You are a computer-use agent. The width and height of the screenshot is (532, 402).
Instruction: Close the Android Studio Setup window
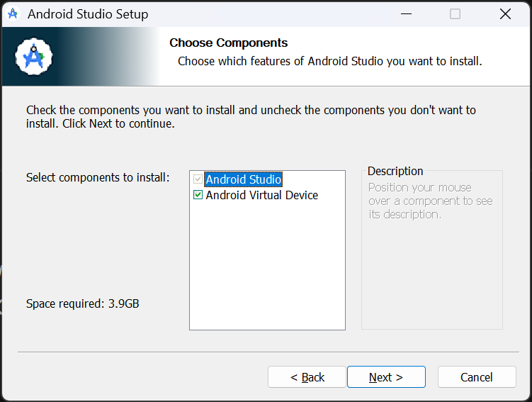coord(505,14)
